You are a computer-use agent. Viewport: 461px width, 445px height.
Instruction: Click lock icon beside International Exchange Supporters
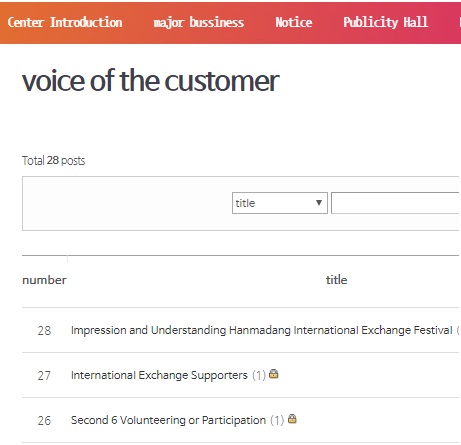pos(274,374)
